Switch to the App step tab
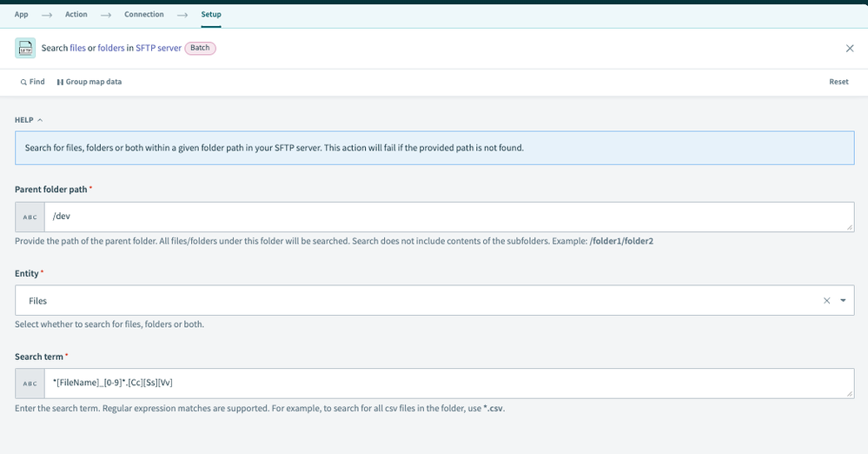Viewport: 868px width, 454px height. pyautogui.click(x=22, y=15)
